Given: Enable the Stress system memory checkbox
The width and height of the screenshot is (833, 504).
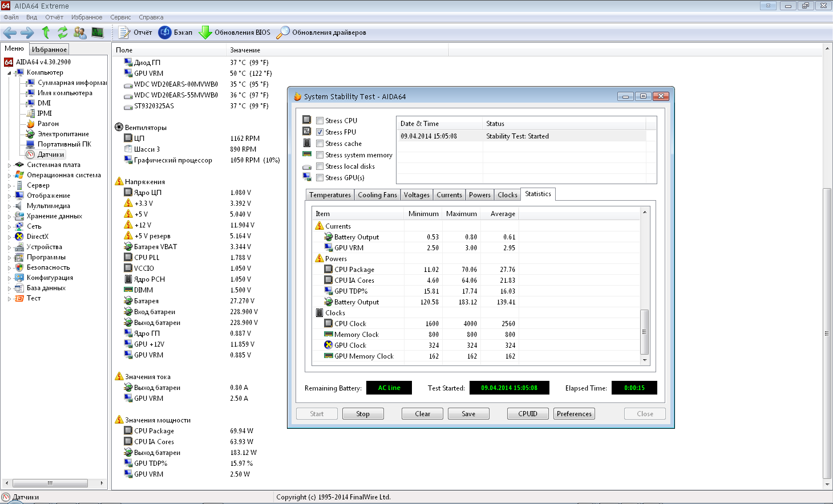Looking at the screenshot, I should [320, 155].
